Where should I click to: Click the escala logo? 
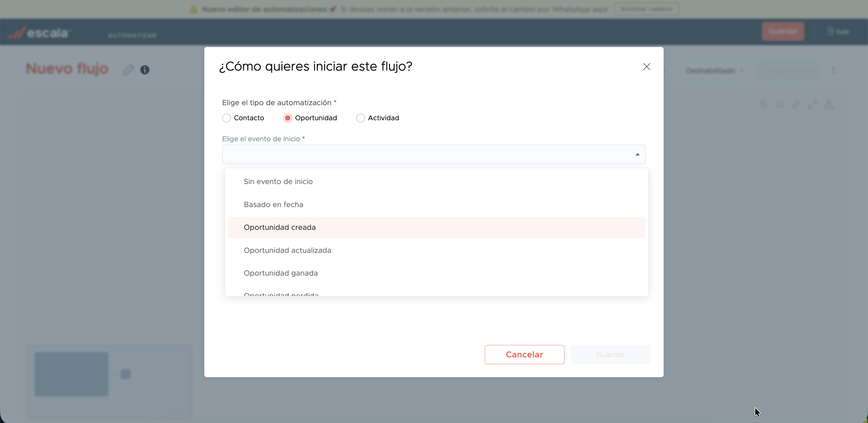(40, 33)
